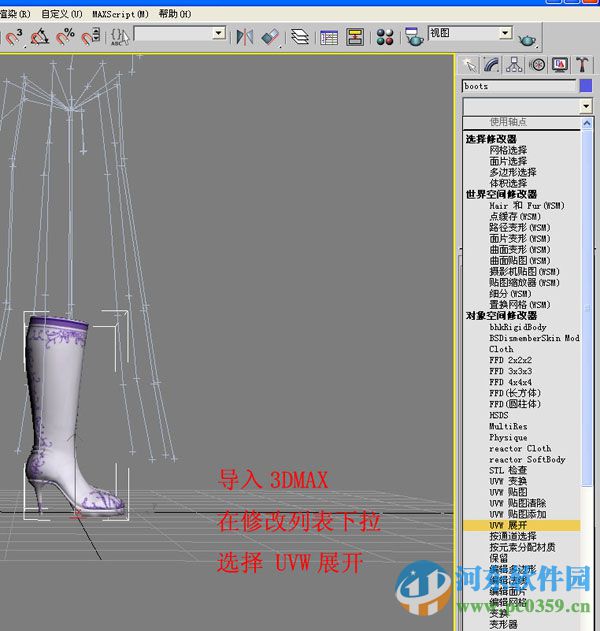The width and height of the screenshot is (600, 631).
Task: Select 按元素分配材质 modifier
Action: [x=522, y=547]
